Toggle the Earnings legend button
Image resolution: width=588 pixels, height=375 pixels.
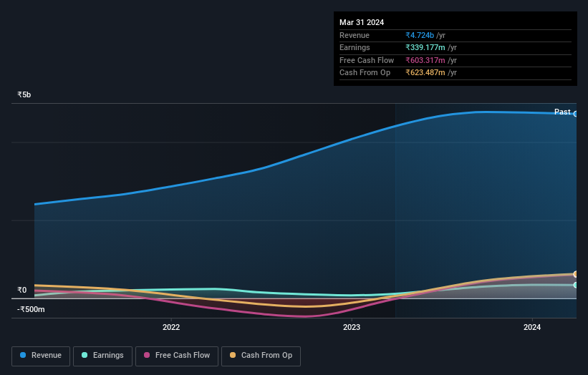102,356
